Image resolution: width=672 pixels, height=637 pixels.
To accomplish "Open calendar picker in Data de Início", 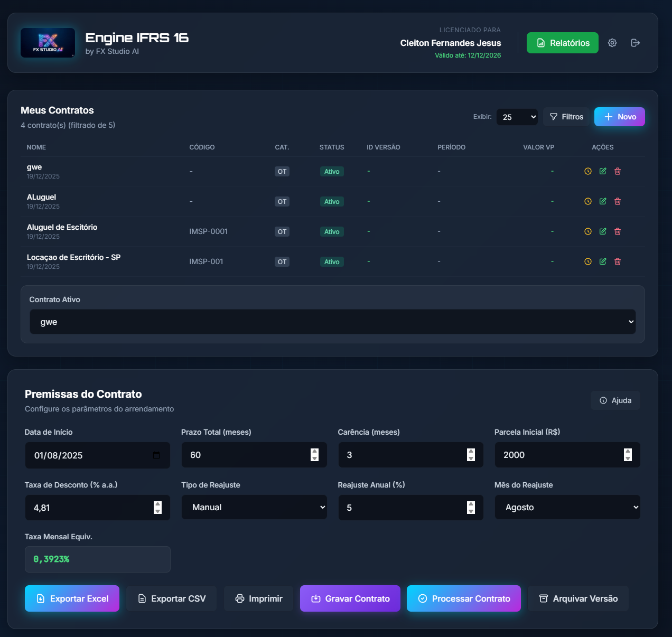I will coord(156,455).
